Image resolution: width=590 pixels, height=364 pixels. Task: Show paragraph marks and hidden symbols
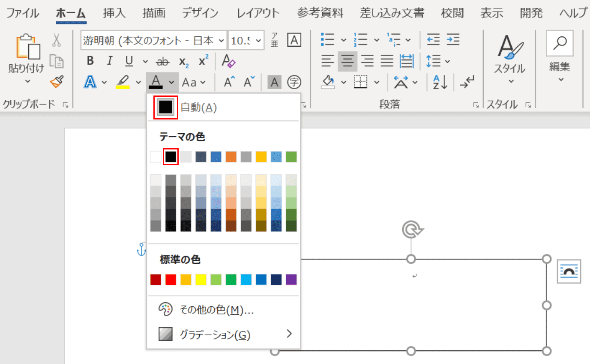click(467, 82)
